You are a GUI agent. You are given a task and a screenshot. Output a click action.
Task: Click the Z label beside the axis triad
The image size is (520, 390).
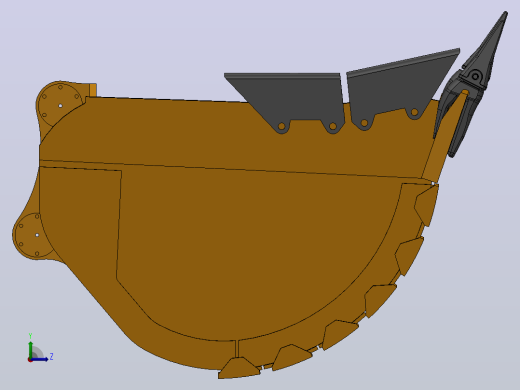(51, 356)
